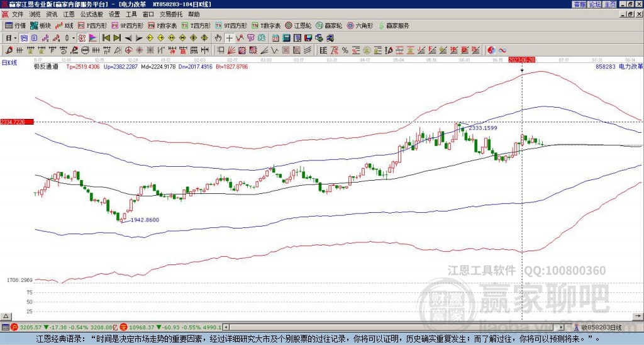
Task: Click the 2023-06-28 date marker
Action: point(522,60)
